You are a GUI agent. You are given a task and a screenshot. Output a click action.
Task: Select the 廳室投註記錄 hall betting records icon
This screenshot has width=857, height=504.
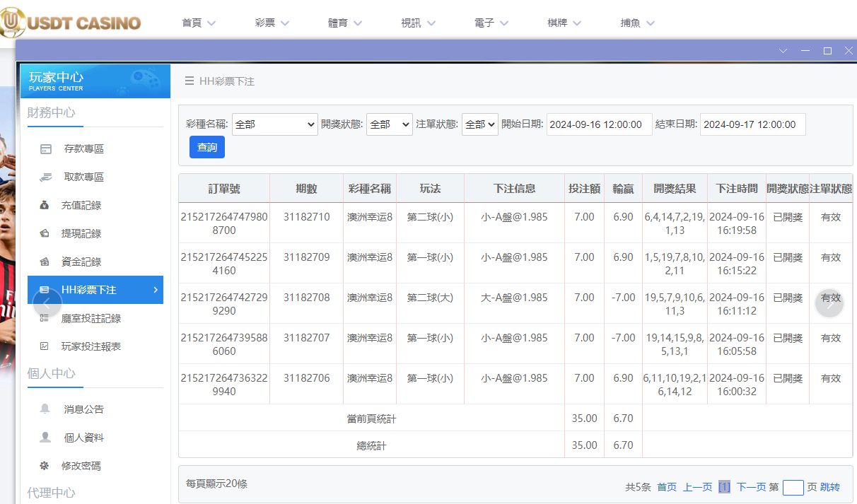(x=46, y=318)
